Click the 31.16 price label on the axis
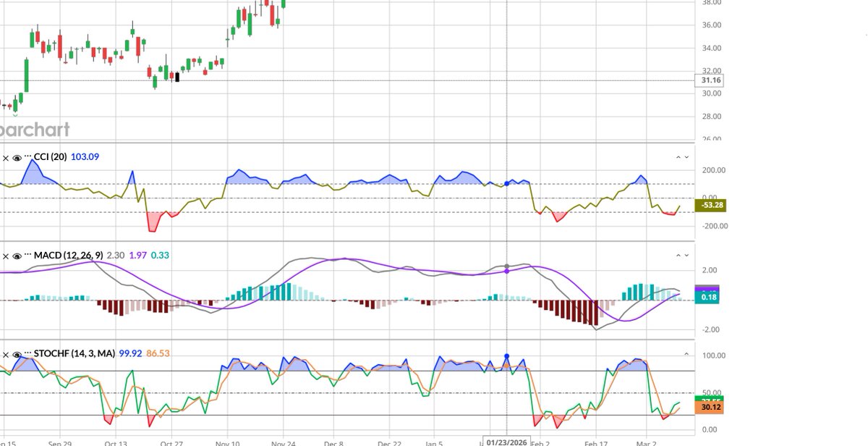This screenshot has width=868, height=446. [710, 80]
